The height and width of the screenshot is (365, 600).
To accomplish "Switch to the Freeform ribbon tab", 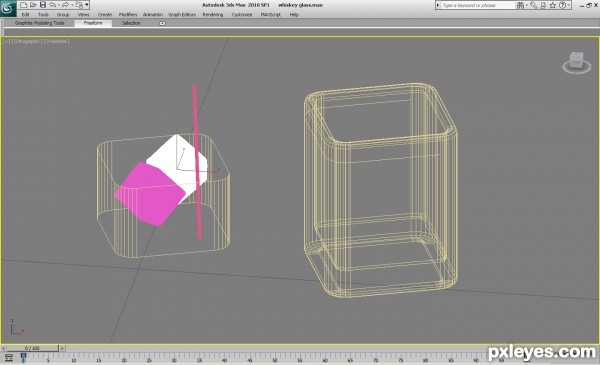I will pyautogui.click(x=93, y=23).
